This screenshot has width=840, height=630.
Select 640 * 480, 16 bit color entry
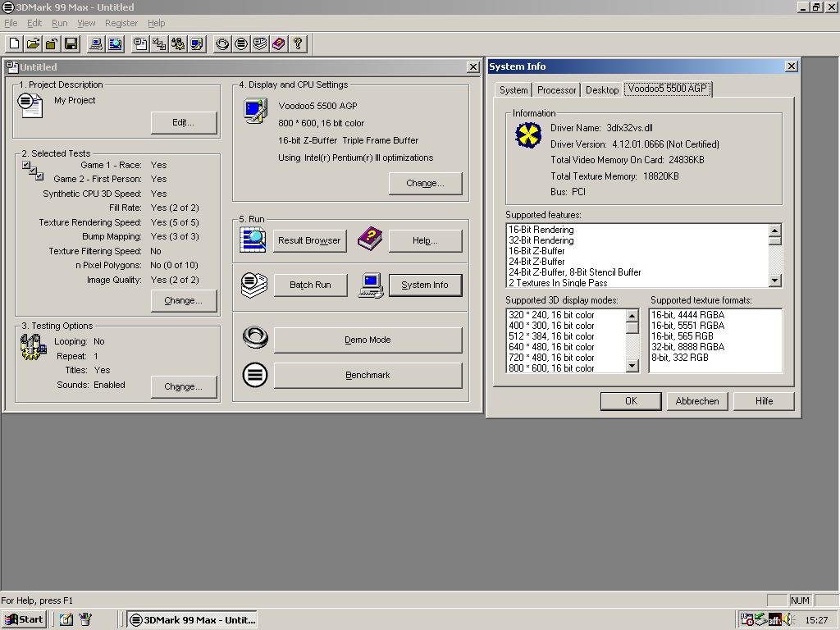point(551,347)
